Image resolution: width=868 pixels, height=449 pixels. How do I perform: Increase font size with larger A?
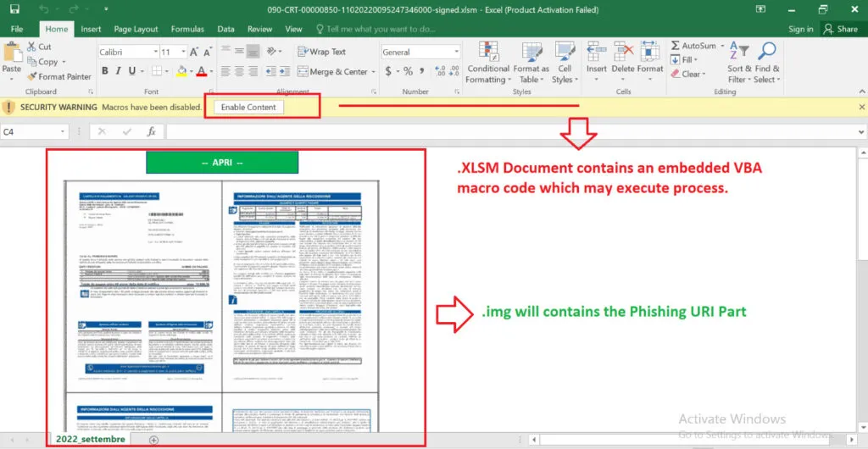(x=194, y=52)
